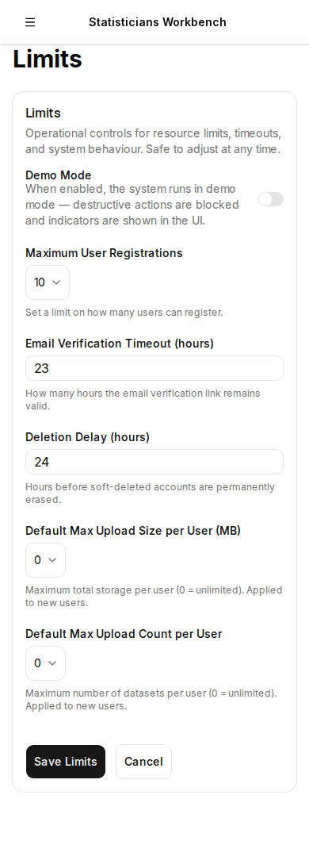The width and height of the screenshot is (309, 868).
Task: Enable the Demo Mode switch
Action: click(271, 199)
